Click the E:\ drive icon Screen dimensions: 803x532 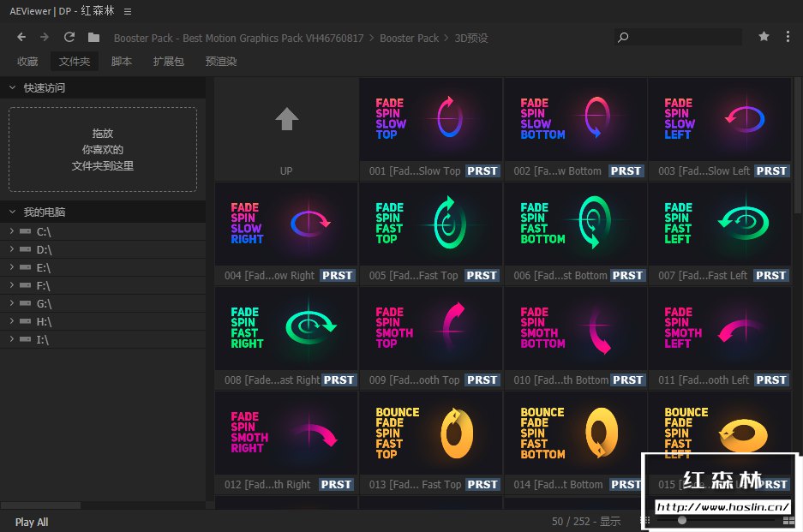pos(25,267)
